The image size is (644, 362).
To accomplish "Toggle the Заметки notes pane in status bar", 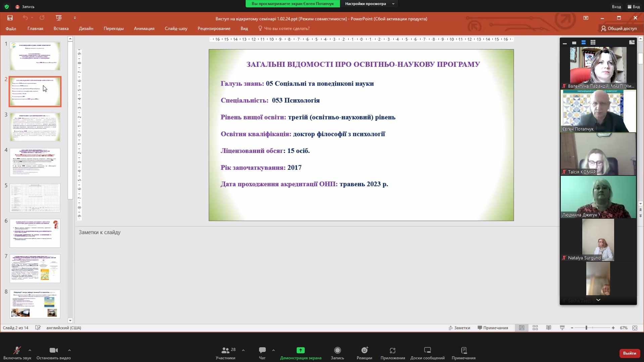I will 459,328.
